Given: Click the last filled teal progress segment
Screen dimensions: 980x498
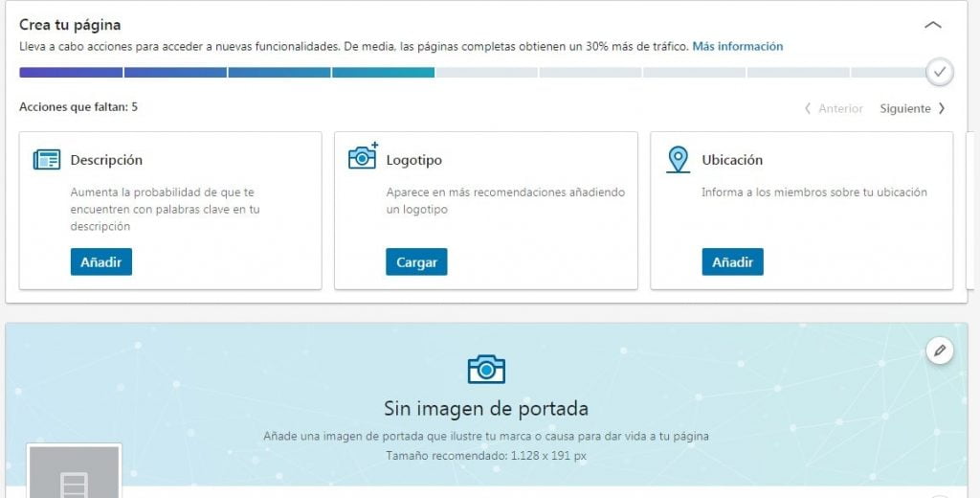Looking at the screenshot, I should click(383, 72).
